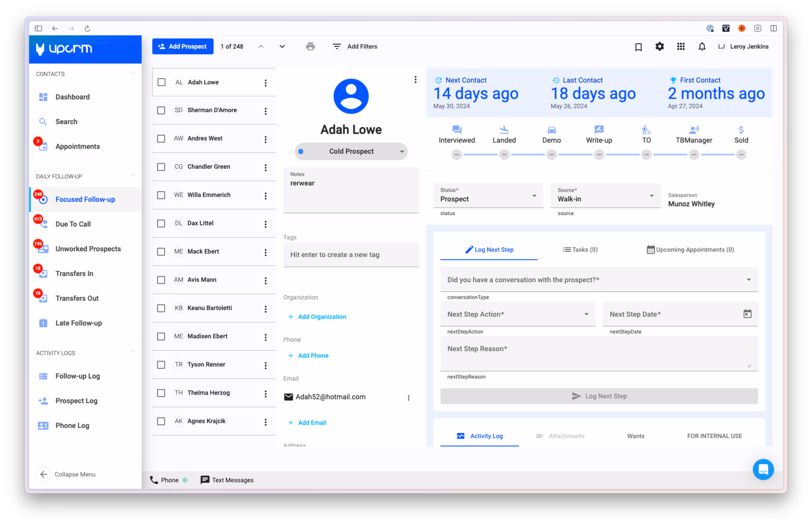Select the Willa Emmerich checkbox
The image size is (812, 526).
[x=161, y=195]
